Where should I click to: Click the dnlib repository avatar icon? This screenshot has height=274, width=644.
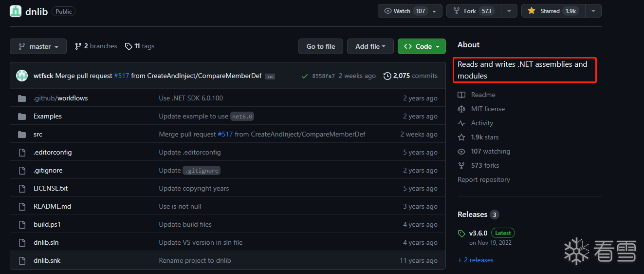point(16,11)
